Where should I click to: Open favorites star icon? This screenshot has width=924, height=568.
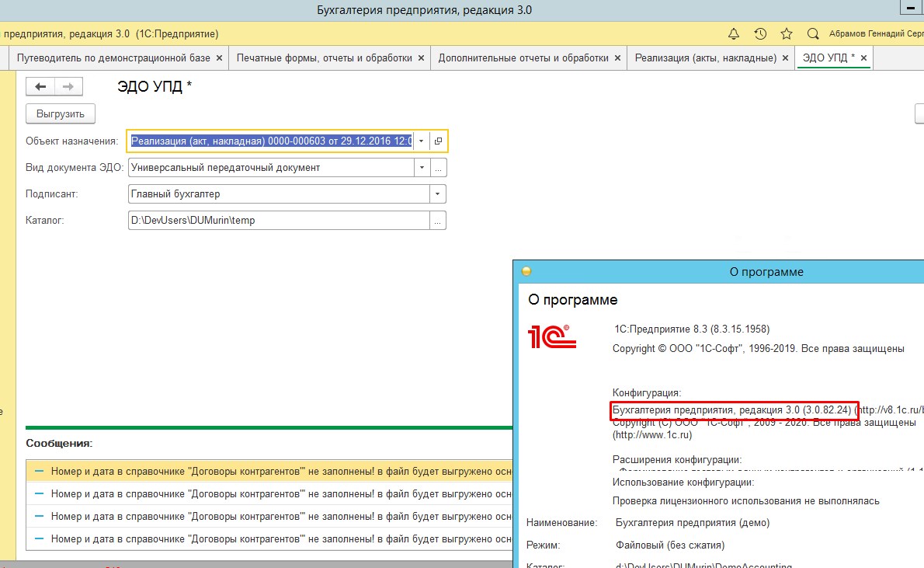pyautogui.click(x=787, y=33)
